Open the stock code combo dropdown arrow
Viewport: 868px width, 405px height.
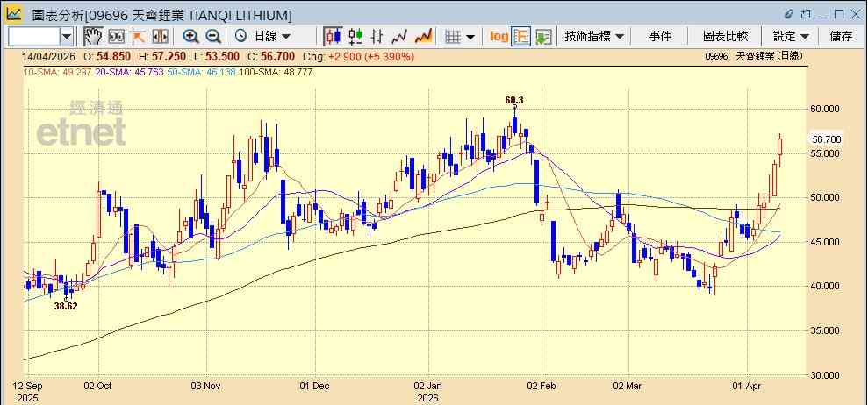click(x=67, y=37)
